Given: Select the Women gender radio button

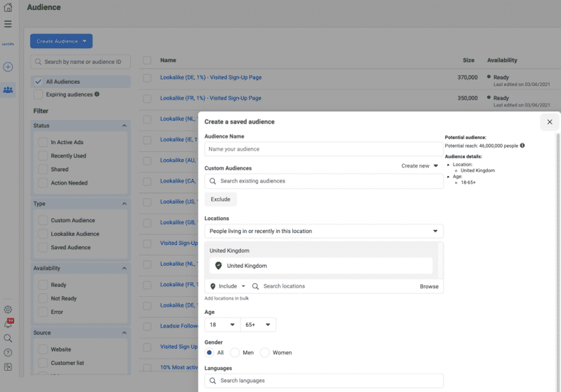Looking at the screenshot, I should (x=265, y=353).
